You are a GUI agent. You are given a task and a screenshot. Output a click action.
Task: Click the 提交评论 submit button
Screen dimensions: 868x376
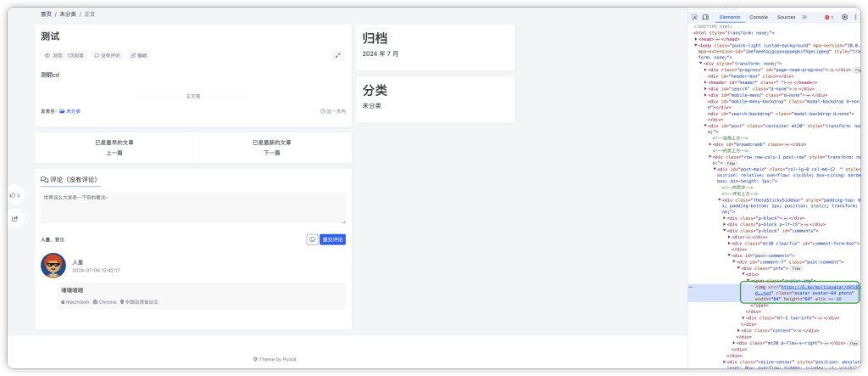point(332,239)
